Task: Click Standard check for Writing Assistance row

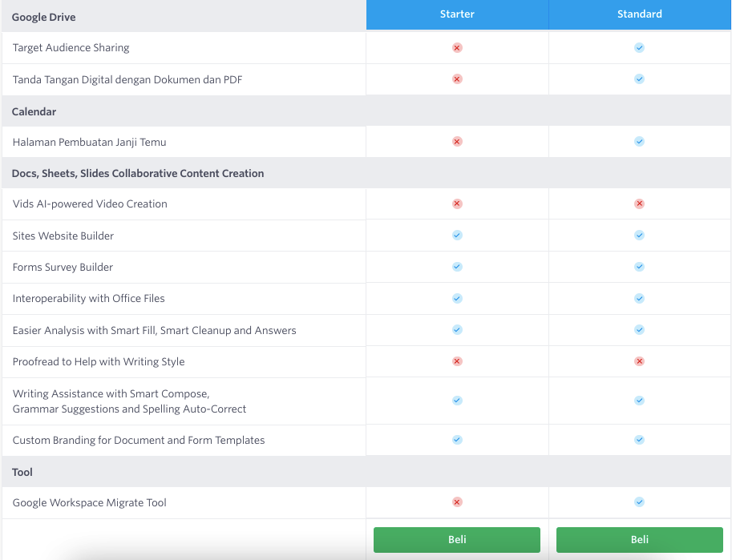Action: click(639, 401)
